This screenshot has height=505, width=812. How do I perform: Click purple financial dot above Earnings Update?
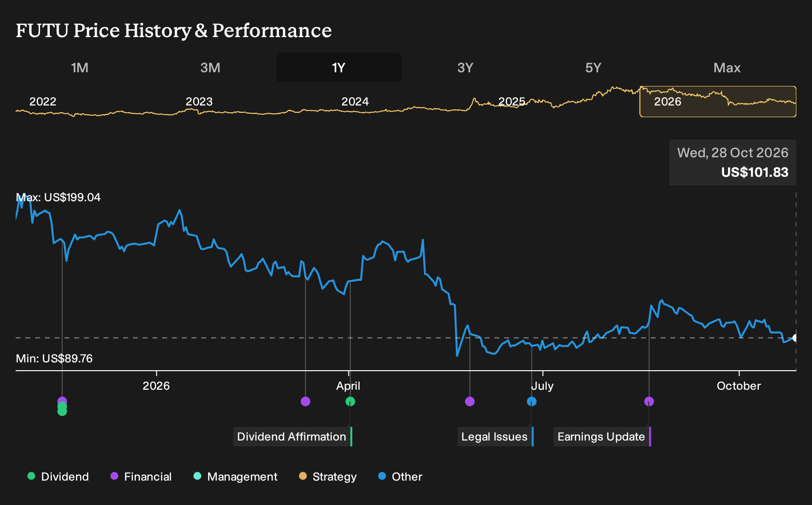pos(649,401)
